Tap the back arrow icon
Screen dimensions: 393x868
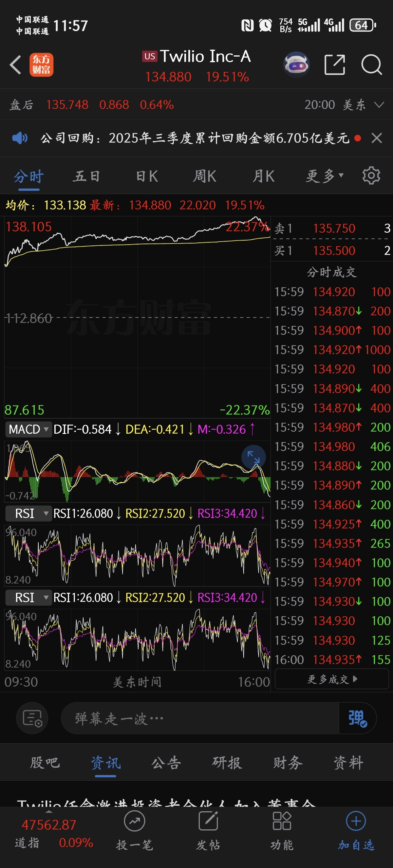15,65
